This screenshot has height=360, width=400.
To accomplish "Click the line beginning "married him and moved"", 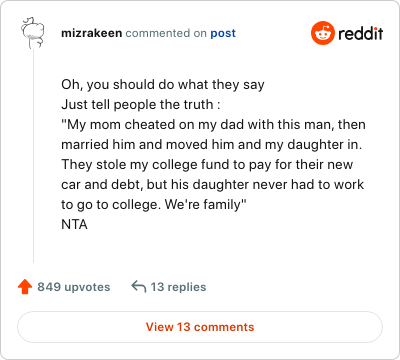I will point(212,145).
